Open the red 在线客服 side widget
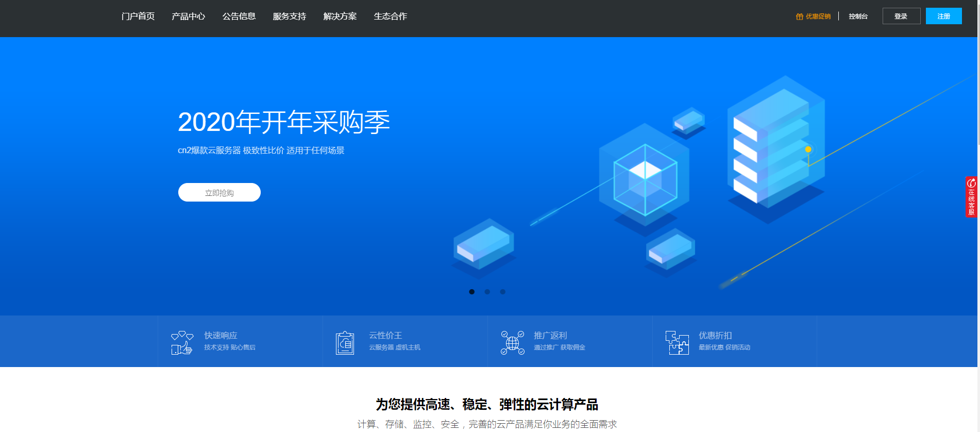 (x=971, y=197)
